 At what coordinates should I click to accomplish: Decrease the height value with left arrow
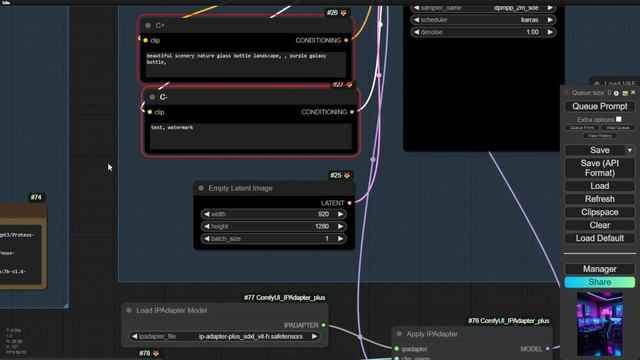(x=207, y=226)
